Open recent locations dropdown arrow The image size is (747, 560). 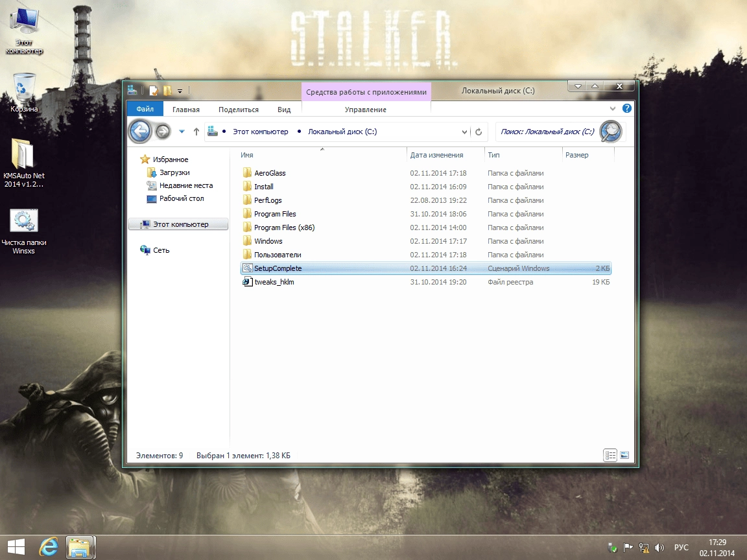(x=182, y=132)
